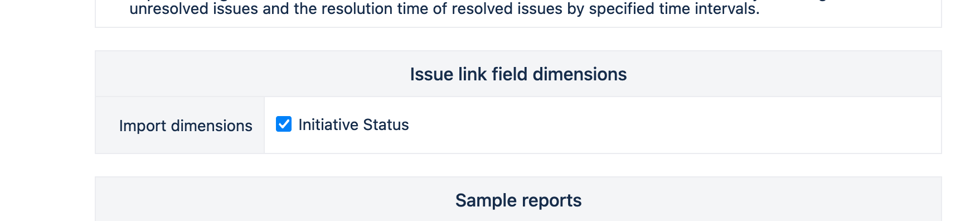Click the words "specified time intervals"
The width and height of the screenshot is (980, 221).
click(x=673, y=9)
